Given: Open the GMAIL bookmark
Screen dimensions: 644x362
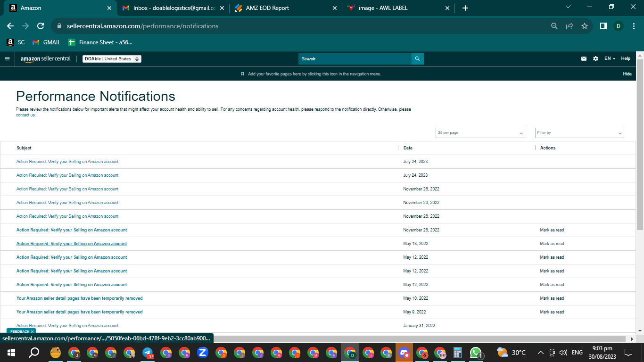Looking at the screenshot, I should click(46, 42).
